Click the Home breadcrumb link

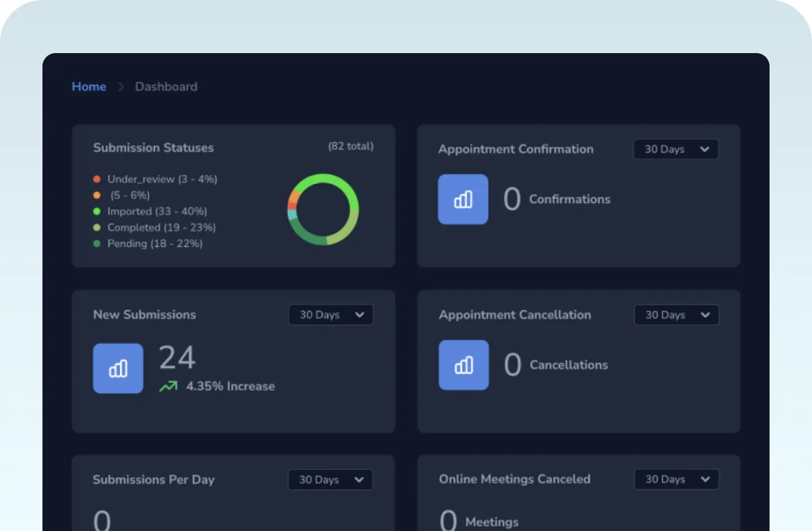89,86
